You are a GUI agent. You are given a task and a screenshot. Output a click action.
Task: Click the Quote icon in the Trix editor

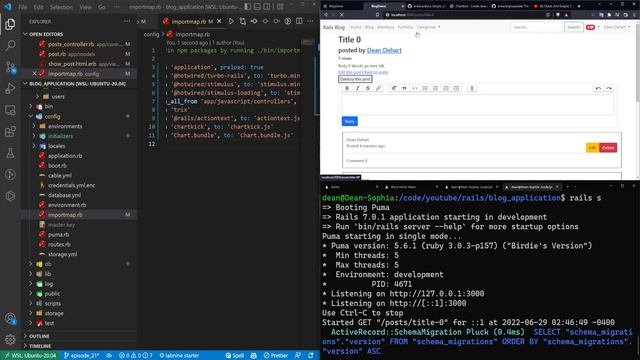pyautogui.click(x=404, y=88)
